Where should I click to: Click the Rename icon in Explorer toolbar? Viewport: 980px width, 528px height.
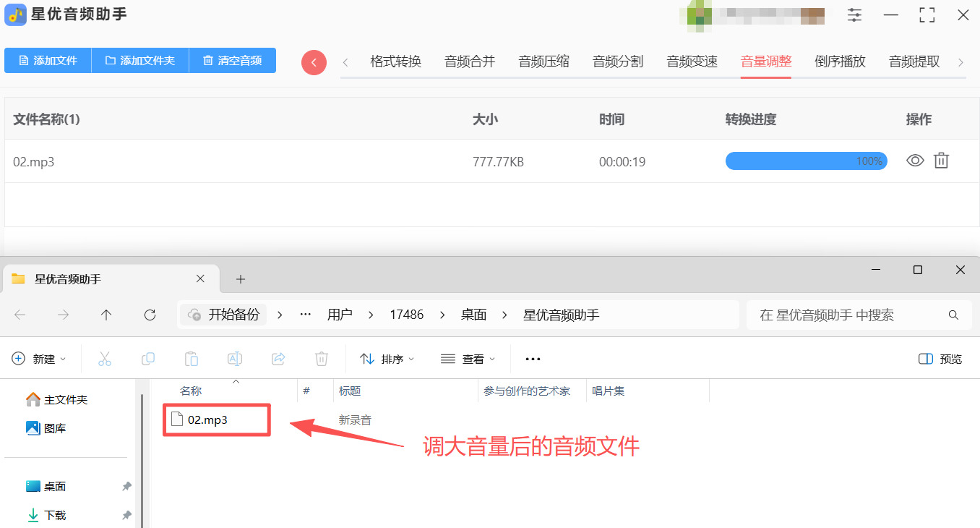[x=234, y=358]
